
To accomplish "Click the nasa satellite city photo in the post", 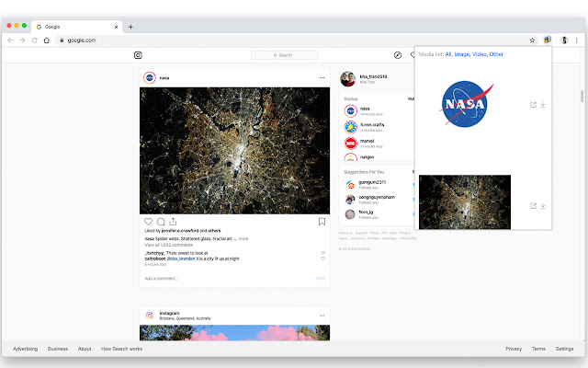I will pyautogui.click(x=235, y=151).
